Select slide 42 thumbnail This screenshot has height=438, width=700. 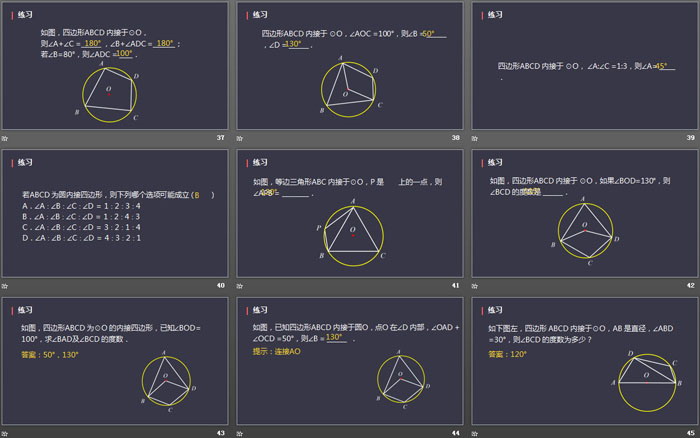[585, 213]
